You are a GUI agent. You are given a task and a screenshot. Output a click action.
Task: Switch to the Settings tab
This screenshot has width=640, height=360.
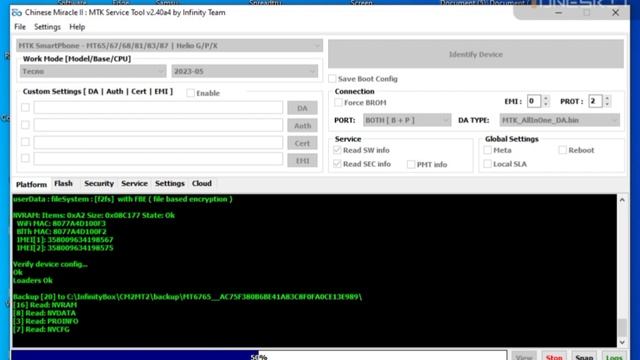[x=170, y=184]
